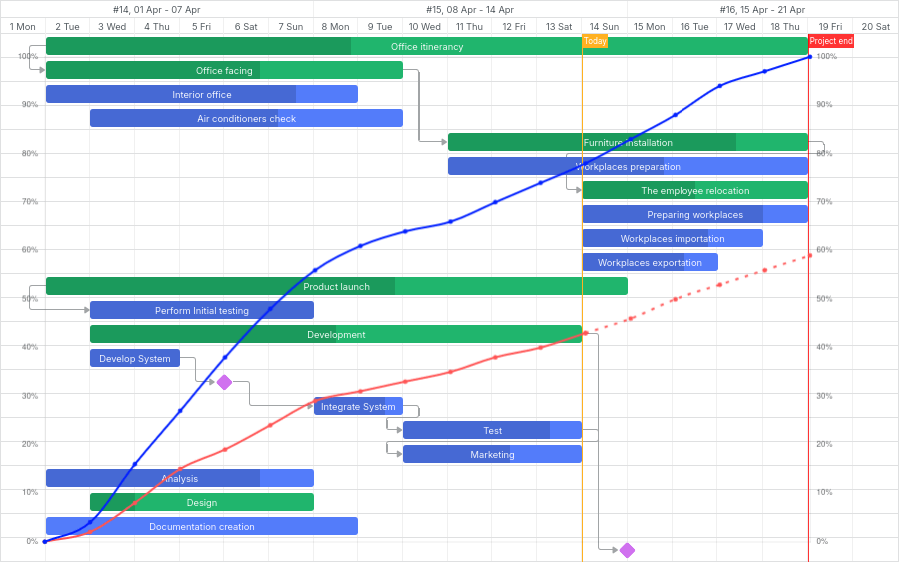
Task: Select the Office facing task bar
Action: coord(224,70)
